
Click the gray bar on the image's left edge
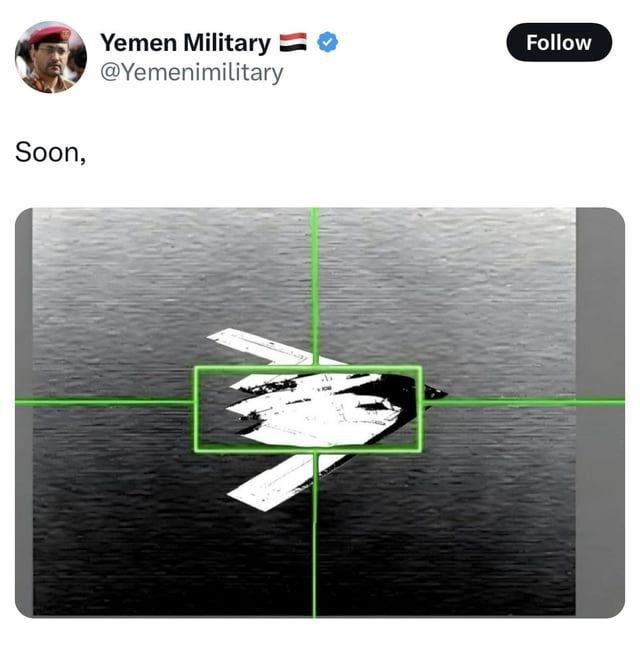(x=24, y=412)
